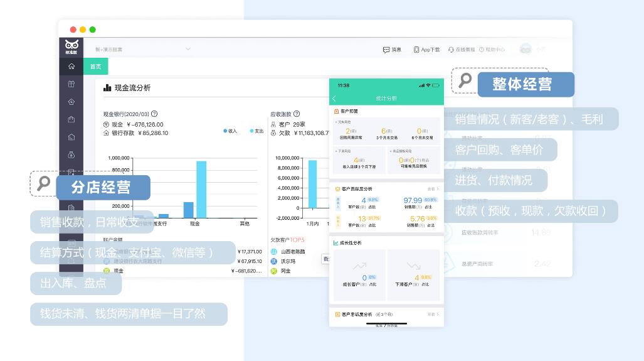The width and height of the screenshot is (644, 361).
Task: Tap 查看 next to 客户贡献度分析
Action: pyautogui.click(x=433, y=189)
